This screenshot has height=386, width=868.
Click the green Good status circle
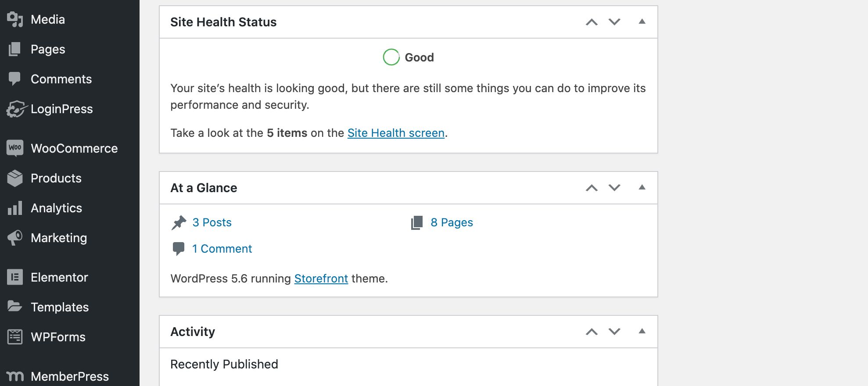[391, 57]
